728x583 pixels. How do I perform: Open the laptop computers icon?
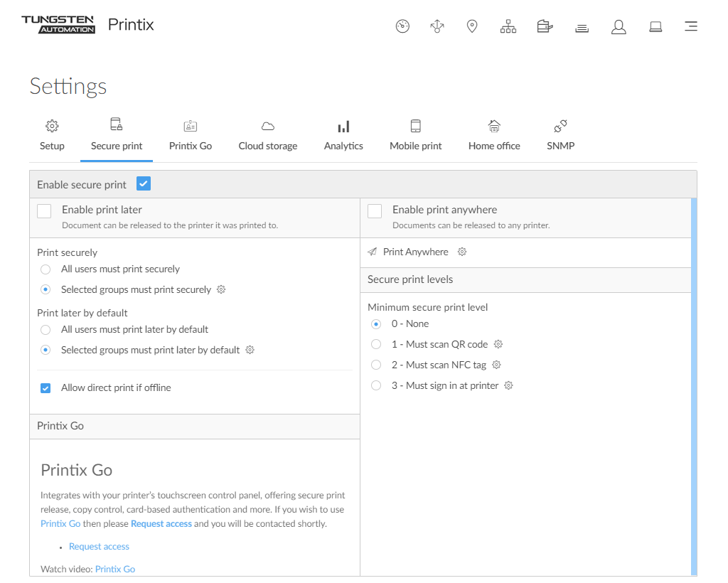(x=655, y=27)
